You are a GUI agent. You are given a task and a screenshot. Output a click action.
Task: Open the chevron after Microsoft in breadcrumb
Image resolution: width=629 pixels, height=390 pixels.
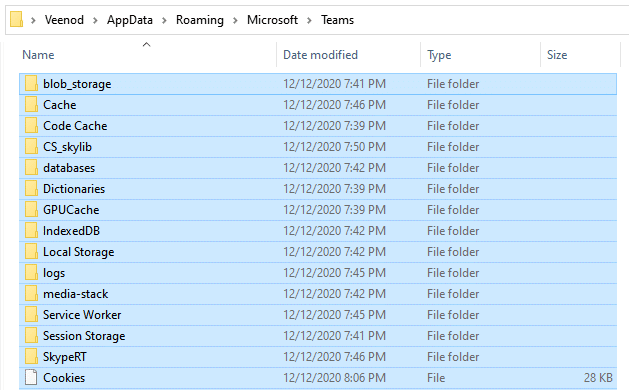(x=309, y=20)
